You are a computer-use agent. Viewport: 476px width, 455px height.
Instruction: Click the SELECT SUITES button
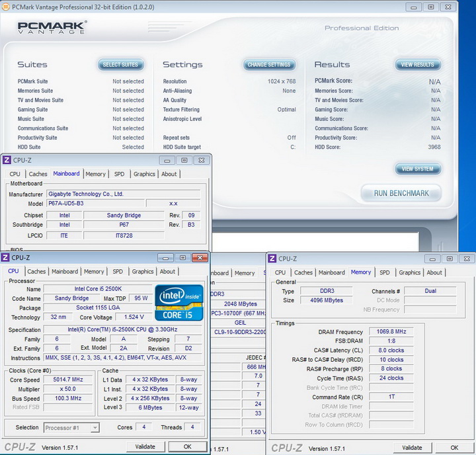click(120, 65)
